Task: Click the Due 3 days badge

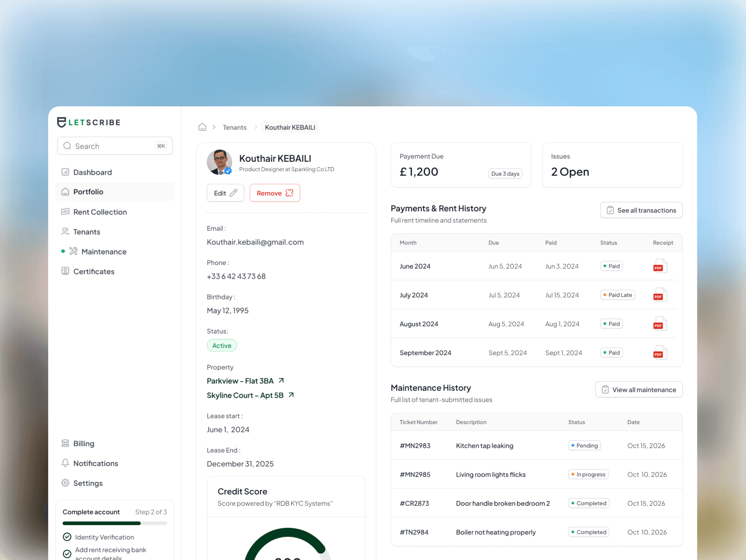Action: click(505, 173)
